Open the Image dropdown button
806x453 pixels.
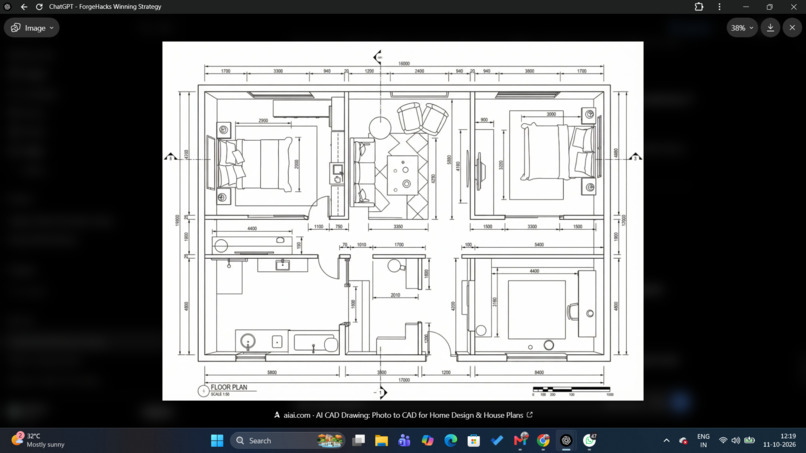tap(32, 28)
